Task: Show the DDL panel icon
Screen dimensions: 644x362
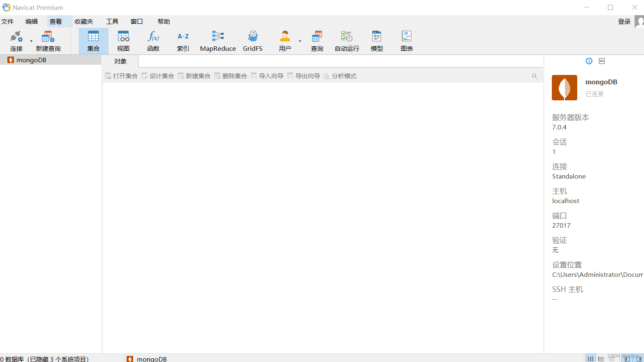Action: coord(602,61)
